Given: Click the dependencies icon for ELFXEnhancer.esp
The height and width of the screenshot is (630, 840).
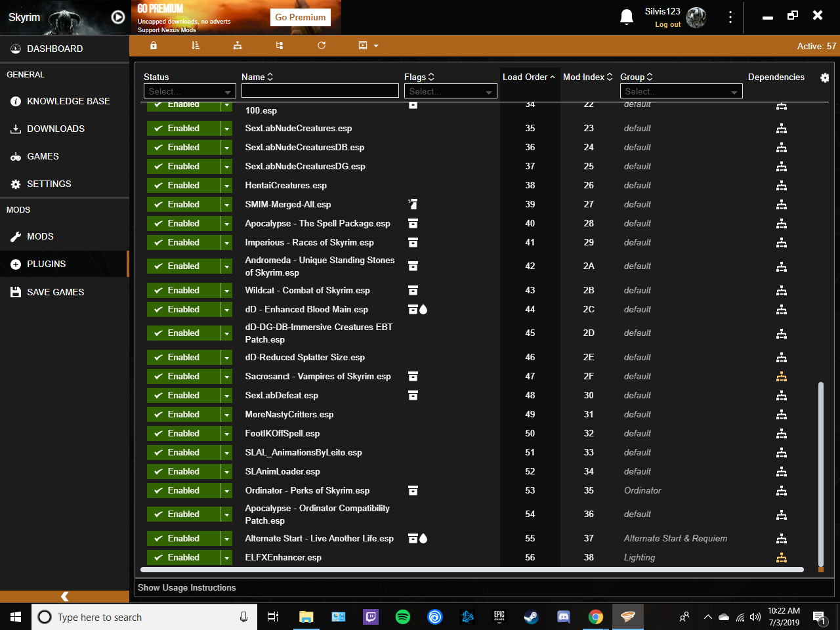Looking at the screenshot, I should 782,558.
